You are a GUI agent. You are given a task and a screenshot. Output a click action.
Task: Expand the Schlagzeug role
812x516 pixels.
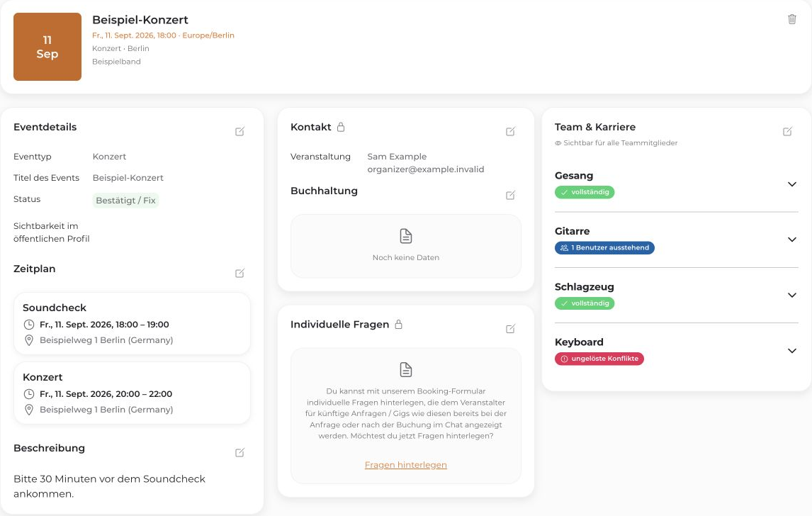pyautogui.click(x=791, y=296)
